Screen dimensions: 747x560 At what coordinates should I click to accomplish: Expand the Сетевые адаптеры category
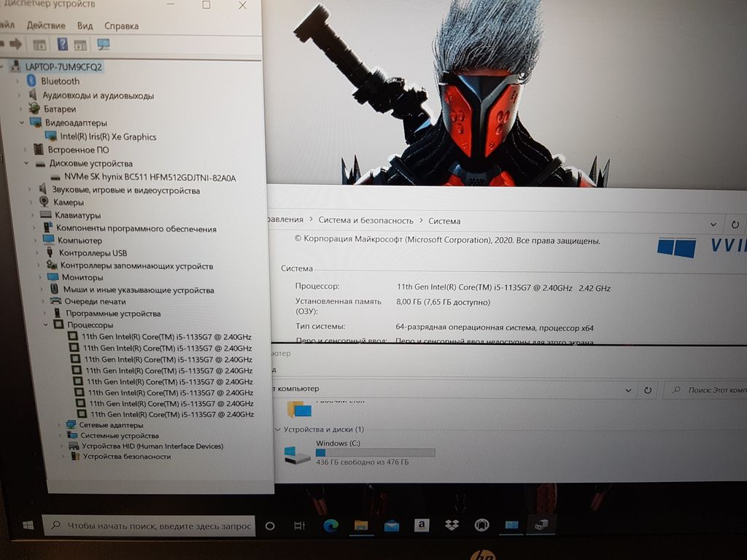61,424
